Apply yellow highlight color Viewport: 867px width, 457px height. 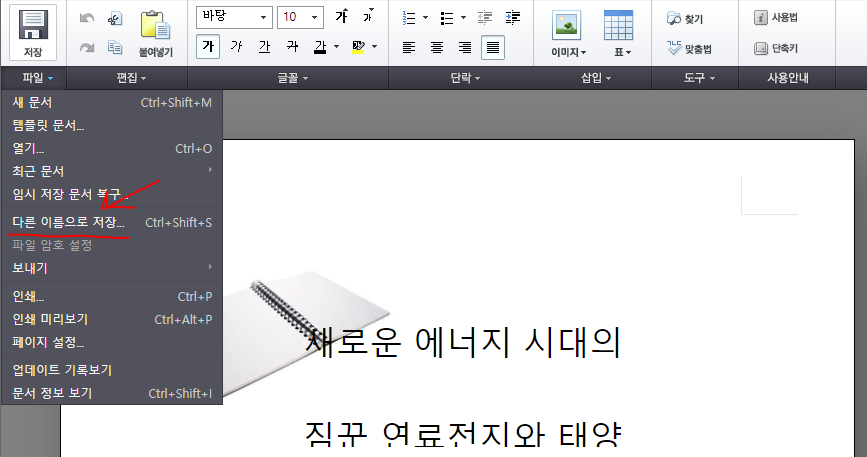(x=358, y=47)
